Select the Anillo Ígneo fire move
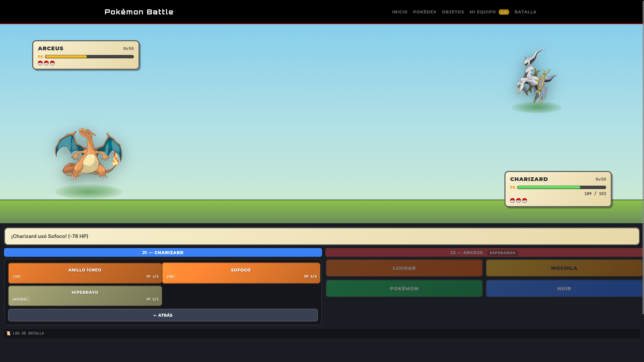This screenshot has width=644, height=362. coord(85,273)
